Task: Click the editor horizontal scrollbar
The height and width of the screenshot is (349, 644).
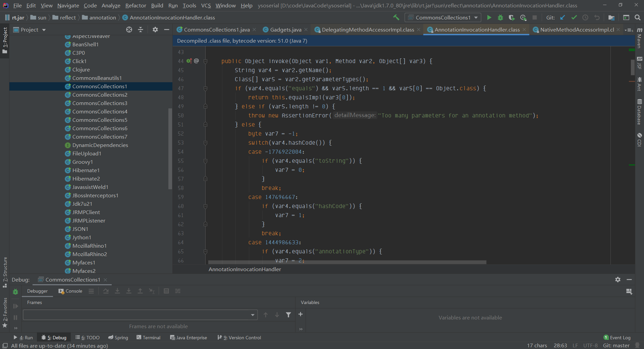Action: (347, 262)
